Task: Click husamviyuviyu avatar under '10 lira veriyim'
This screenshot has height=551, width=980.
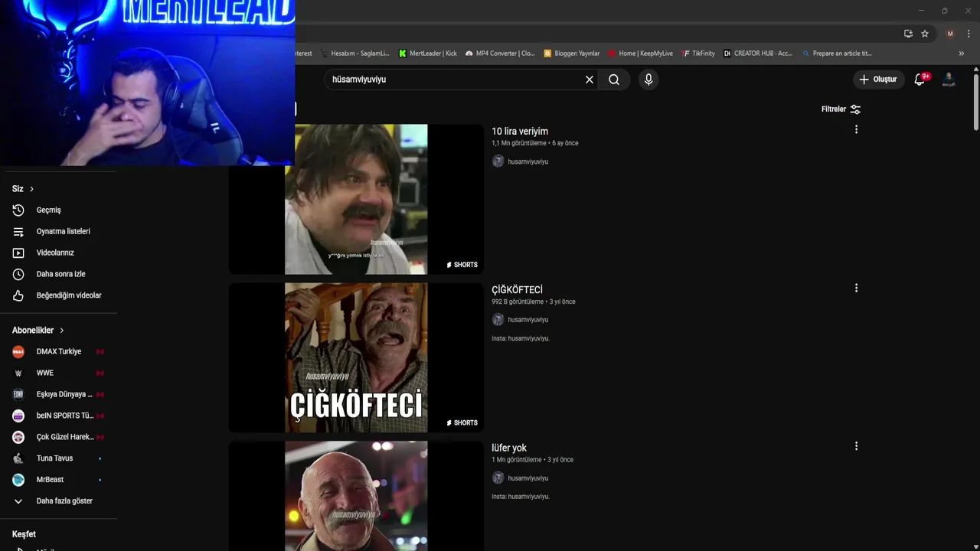Action: (x=498, y=161)
